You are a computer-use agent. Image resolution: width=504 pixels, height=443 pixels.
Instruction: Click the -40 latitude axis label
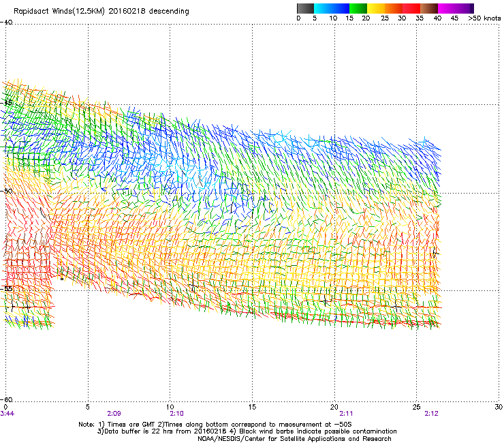click(x=6, y=22)
